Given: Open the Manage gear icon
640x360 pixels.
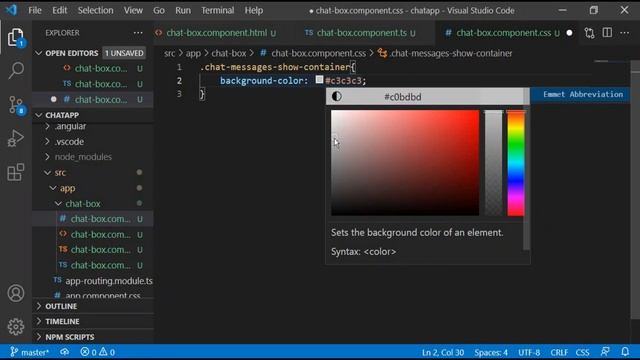Looking at the screenshot, I should pos(16,326).
